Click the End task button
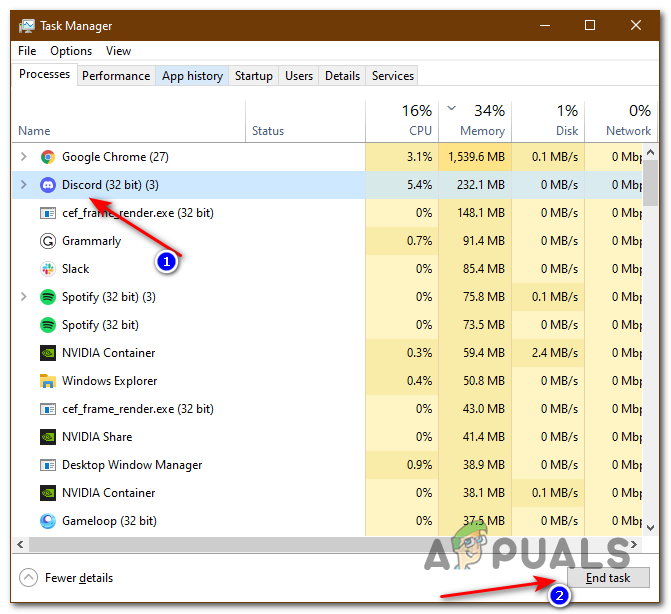Screen dimensions: 671x614 tap(608, 578)
